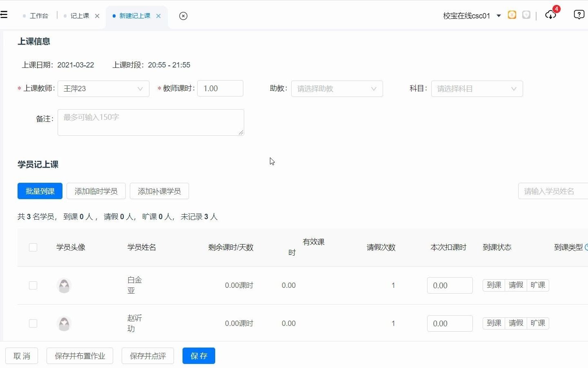Click the 上课时段 20:55 - 21:55 text
This screenshot has width=588, height=368.
tap(151, 65)
